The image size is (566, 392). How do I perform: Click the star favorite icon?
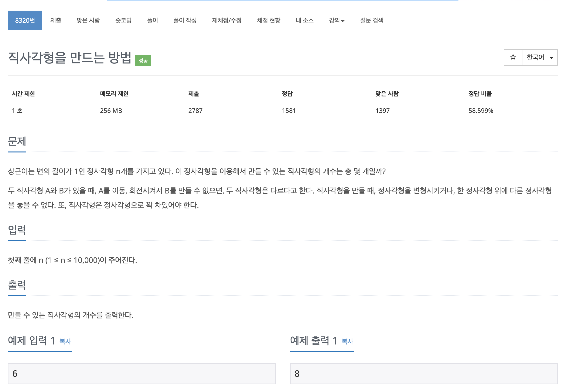point(513,57)
